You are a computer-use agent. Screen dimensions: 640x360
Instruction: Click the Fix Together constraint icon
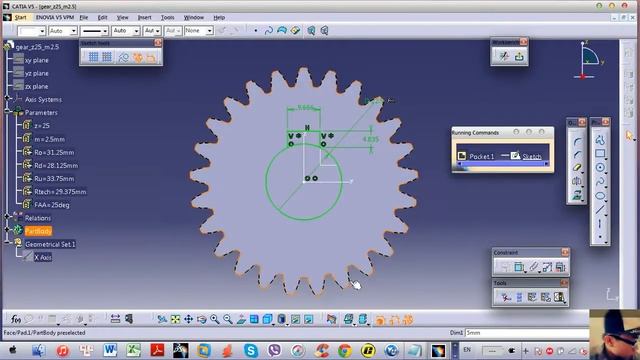coord(533,267)
